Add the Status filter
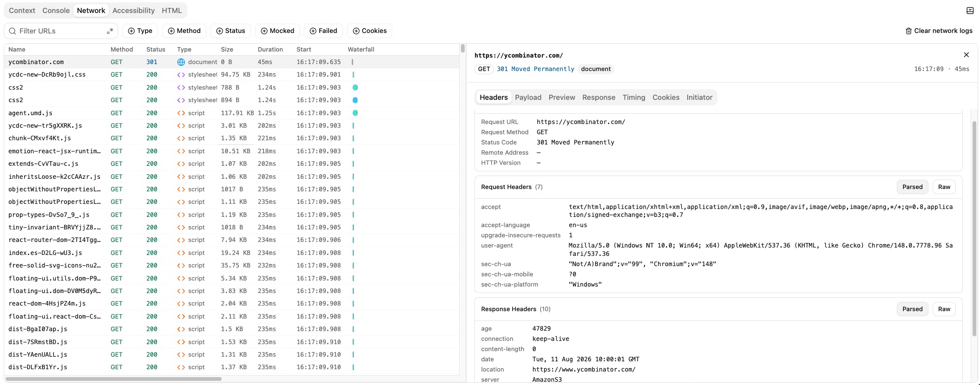The width and height of the screenshot is (980, 385). (x=230, y=31)
